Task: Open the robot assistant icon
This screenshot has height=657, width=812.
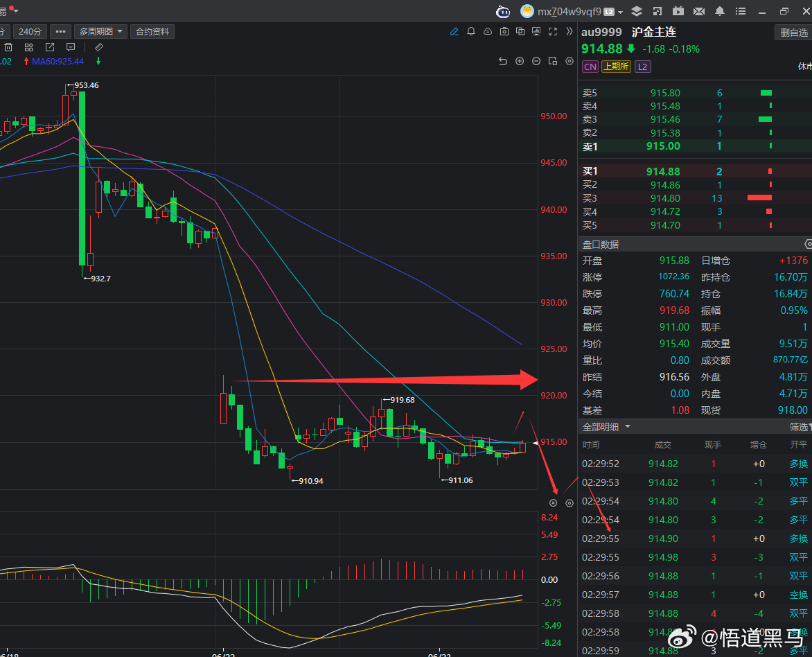Action: click(x=503, y=11)
